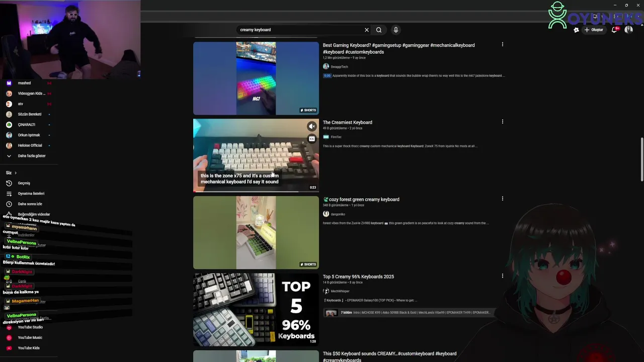Click the forest green keyboard shorts thumbnail
This screenshot has height=362, width=644.
point(256,233)
